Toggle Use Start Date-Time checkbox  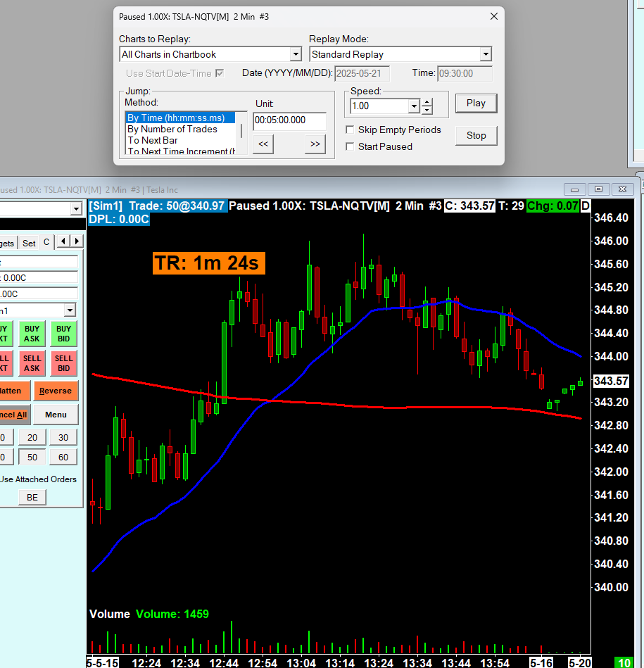[x=220, y=73]
